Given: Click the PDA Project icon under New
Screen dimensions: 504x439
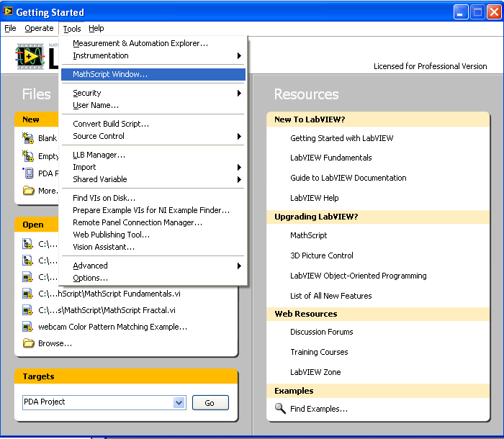Looking at the screenshot, I should (x=28, y=173).
